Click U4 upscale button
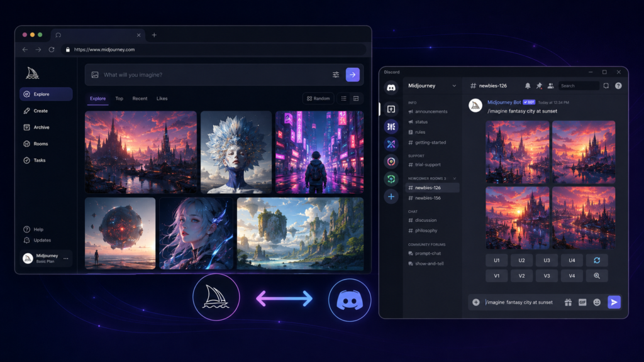Viewport: 644px width, 362px height. [x=572, y=260]
